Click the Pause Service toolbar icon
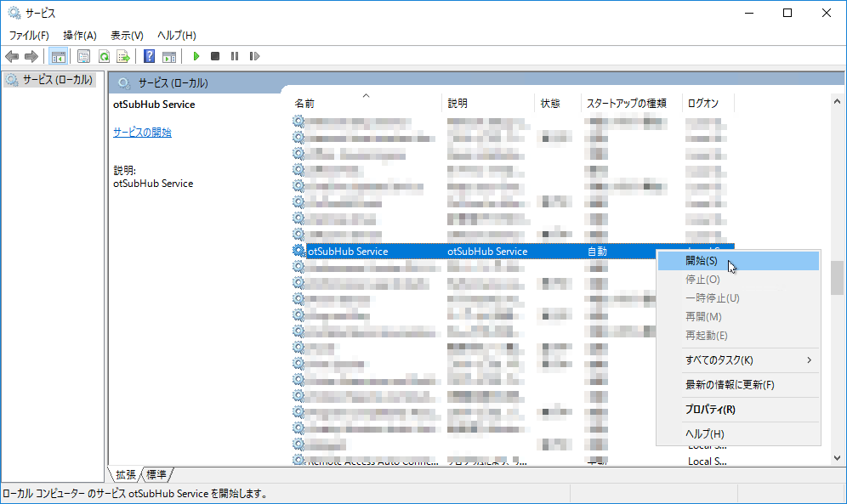Viewport: 847px width, 504px height. click(235, 56)
